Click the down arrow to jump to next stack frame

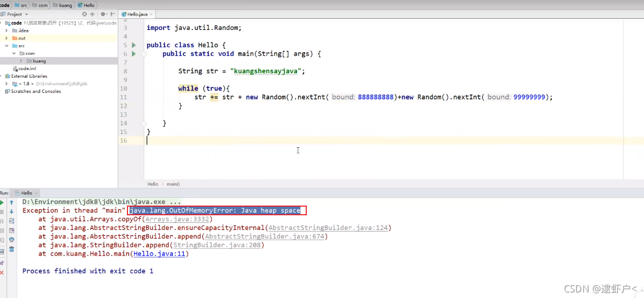11,212
